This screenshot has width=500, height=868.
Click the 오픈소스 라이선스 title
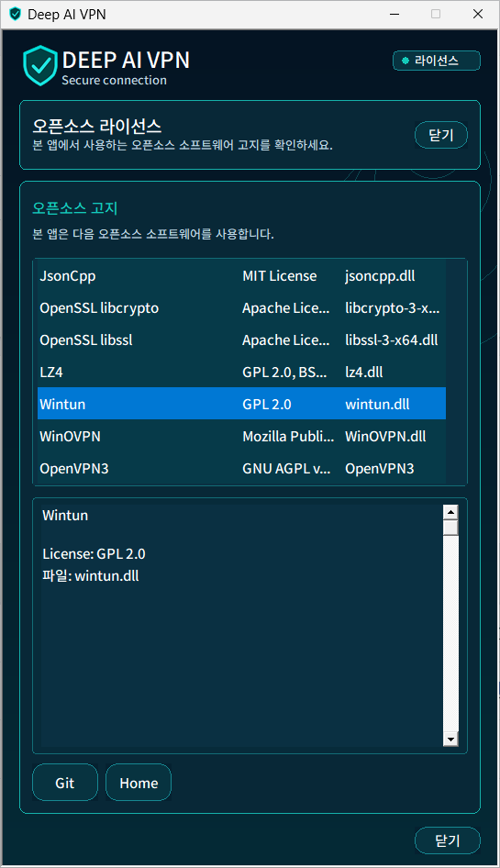pyautogui.click(x=97, y=126)
